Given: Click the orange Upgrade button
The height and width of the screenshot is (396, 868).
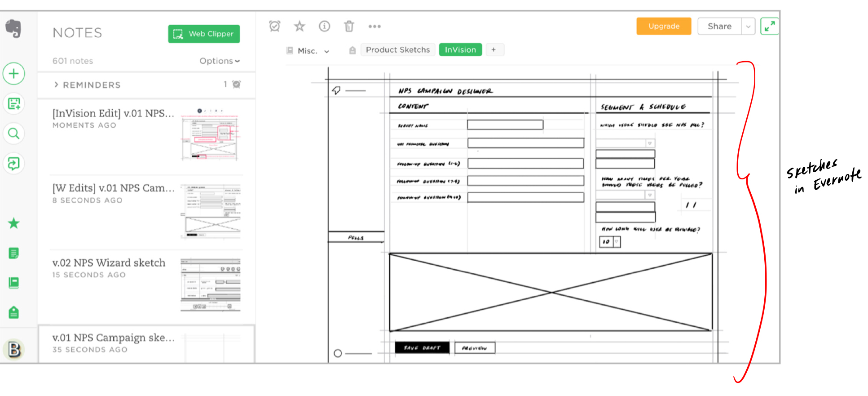Looking at the screenshot, I should pyautogui.click(x=663, y=27).
